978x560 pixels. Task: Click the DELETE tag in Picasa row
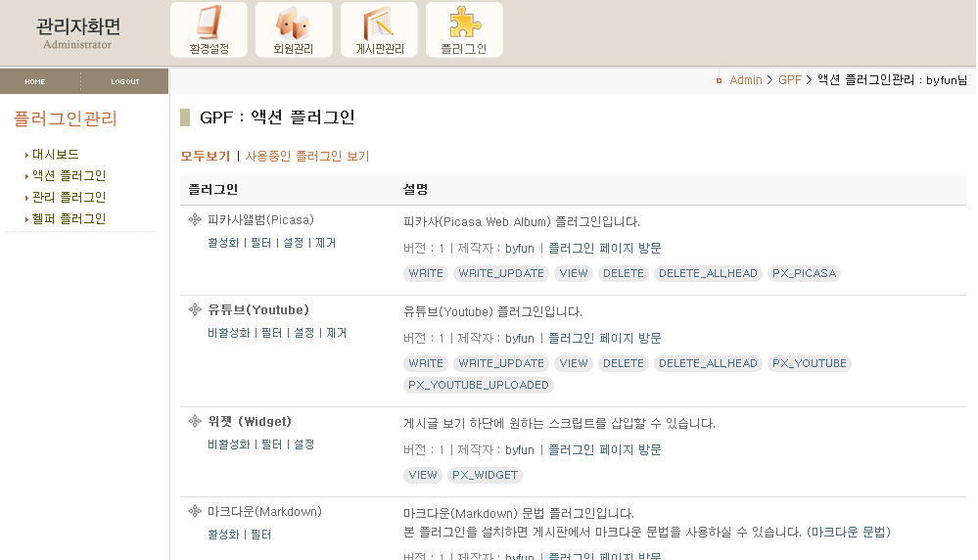point(624,273)
